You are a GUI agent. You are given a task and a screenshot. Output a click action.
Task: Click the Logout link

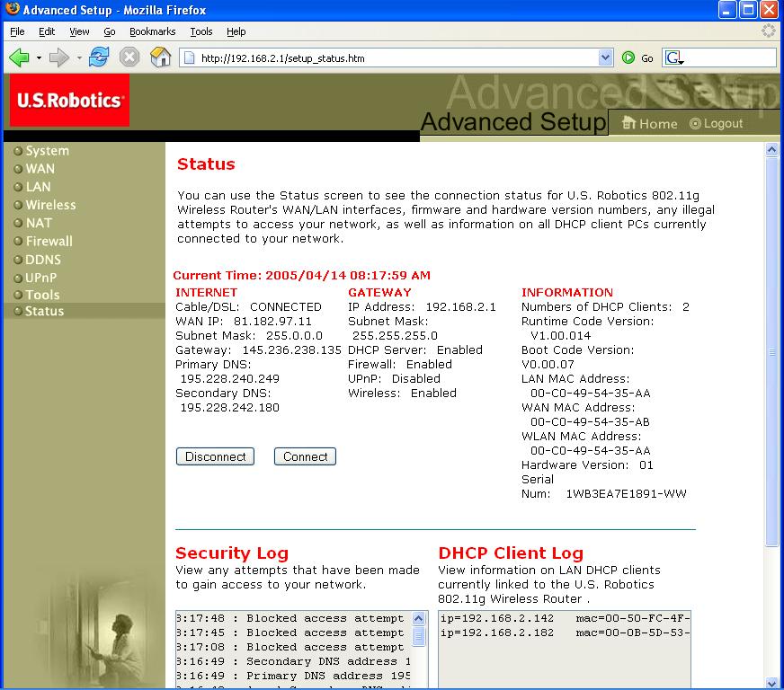coord(716,123)
